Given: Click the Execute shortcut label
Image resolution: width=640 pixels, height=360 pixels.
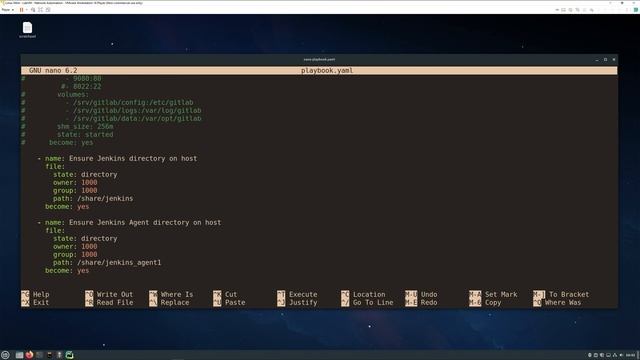Looking at the screenshot, I should point(303,294).
